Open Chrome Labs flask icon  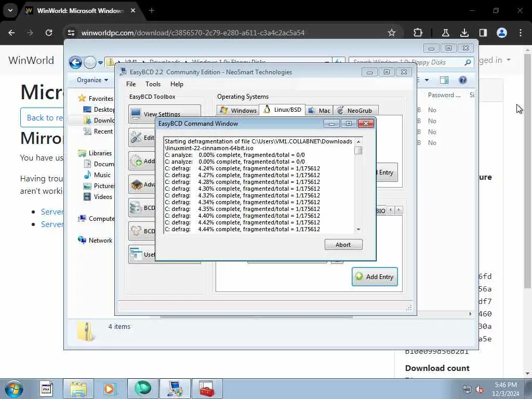(x=445, y=33)
